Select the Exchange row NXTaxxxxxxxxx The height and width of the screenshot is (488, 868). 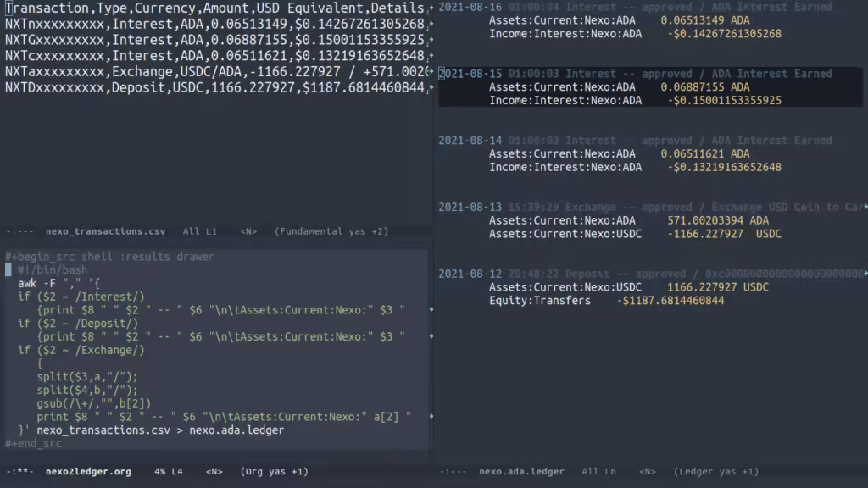point(217,72)
